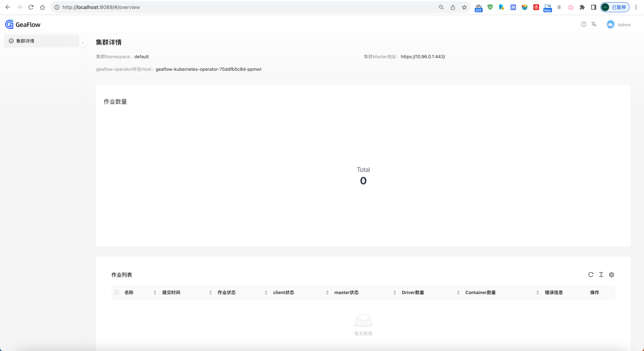Switch language with the translate icon
Viewport: 644px width, 351px height.
[594, 24]
